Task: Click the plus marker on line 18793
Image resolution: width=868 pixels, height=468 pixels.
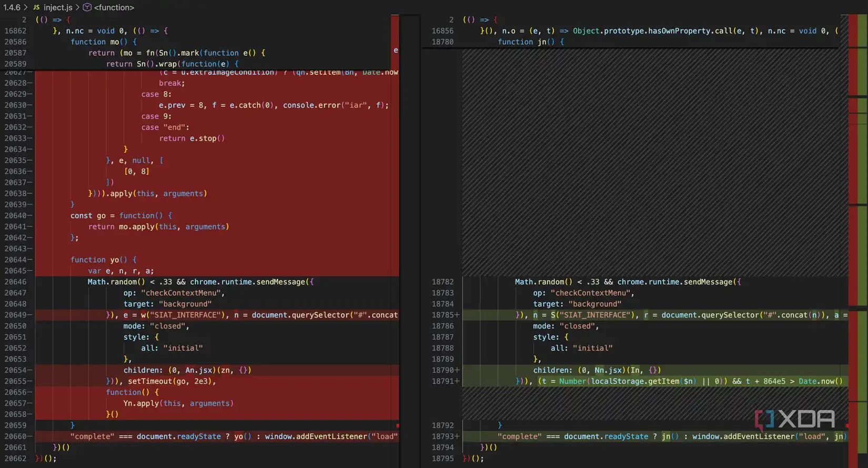Action: pyautogui.click(x=457, y=436)
